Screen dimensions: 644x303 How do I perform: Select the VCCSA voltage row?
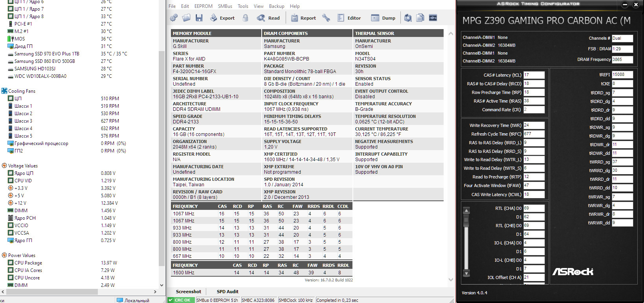62,233
